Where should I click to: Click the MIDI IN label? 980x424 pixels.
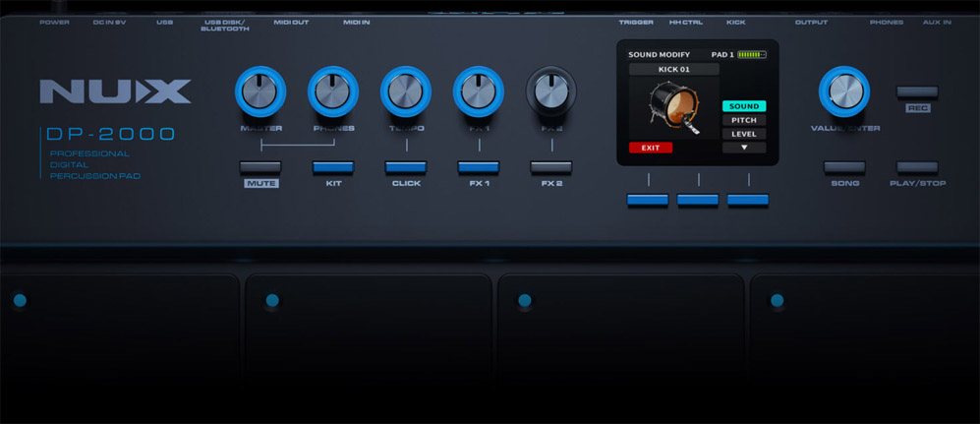click(x=356, y=23)
